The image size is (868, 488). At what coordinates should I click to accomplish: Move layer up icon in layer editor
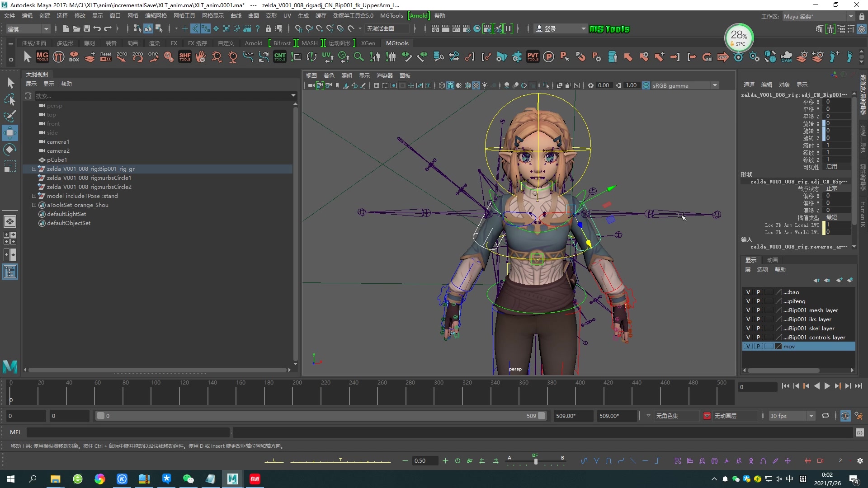point(816,280)
